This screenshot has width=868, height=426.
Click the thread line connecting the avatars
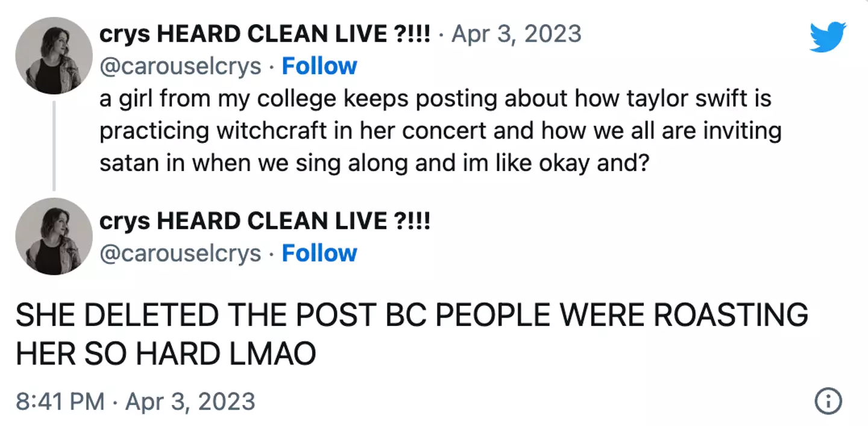pos(54,145)
